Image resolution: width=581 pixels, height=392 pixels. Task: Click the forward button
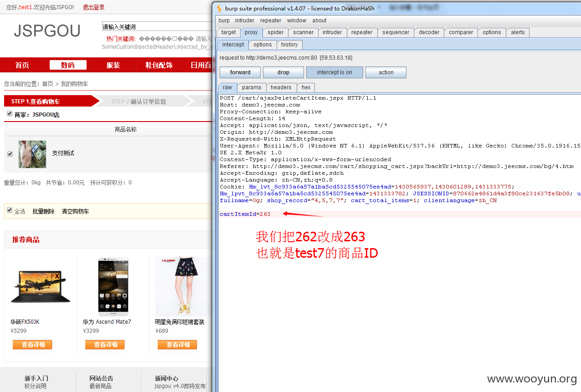240,72
